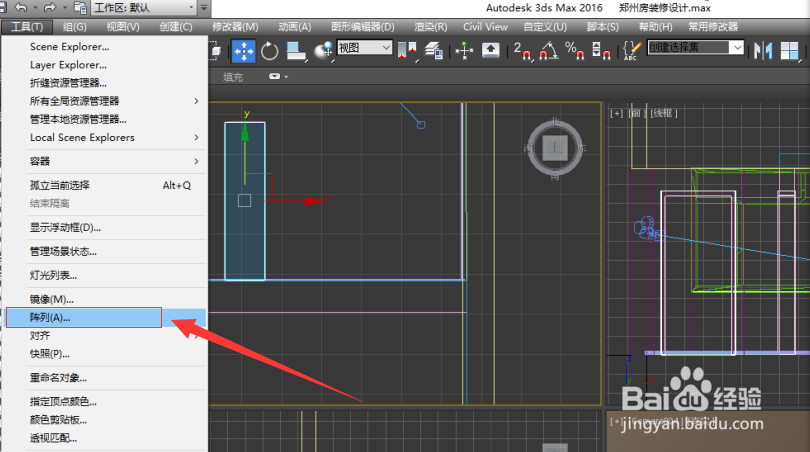This screenshot has width=810, height=452.
Task: Click the Select and Manipulate icon
Action: click(464, 51)
